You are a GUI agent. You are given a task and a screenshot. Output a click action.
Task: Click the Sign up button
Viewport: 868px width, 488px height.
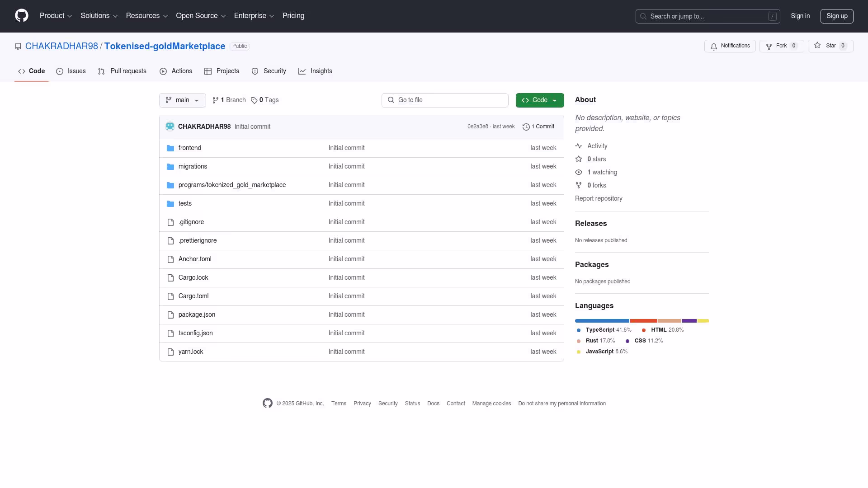click(836, 16)
